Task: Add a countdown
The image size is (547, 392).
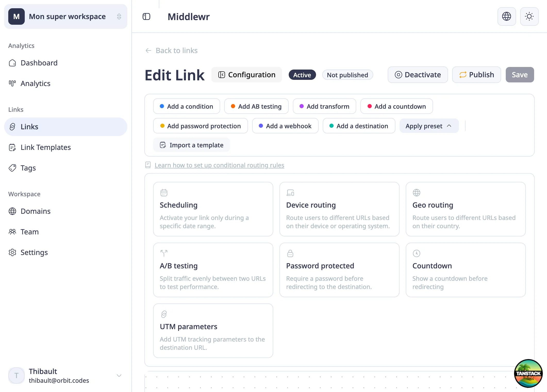Action: pos(396,106)
